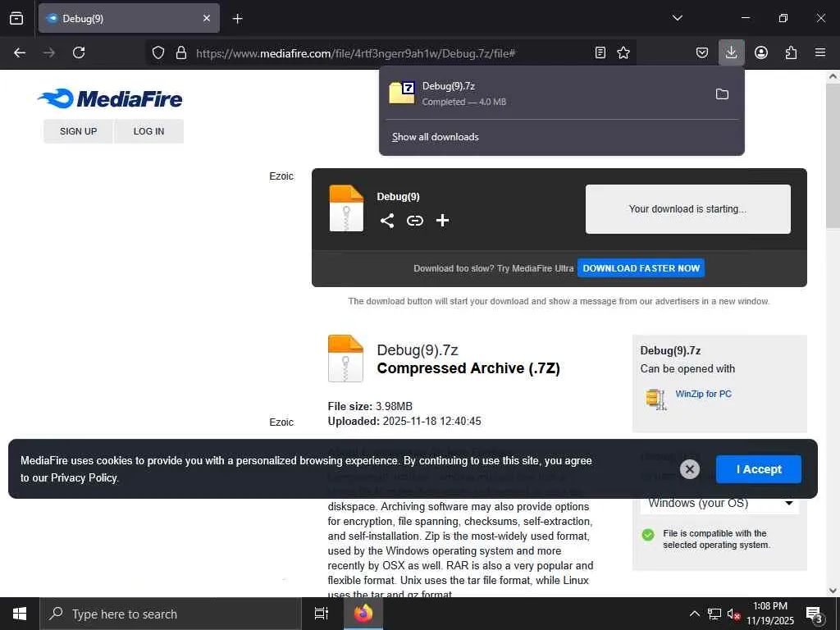840x630 pixels.
Task: Open the Debug(9).7z completed download entry
Action: point(546,94)
